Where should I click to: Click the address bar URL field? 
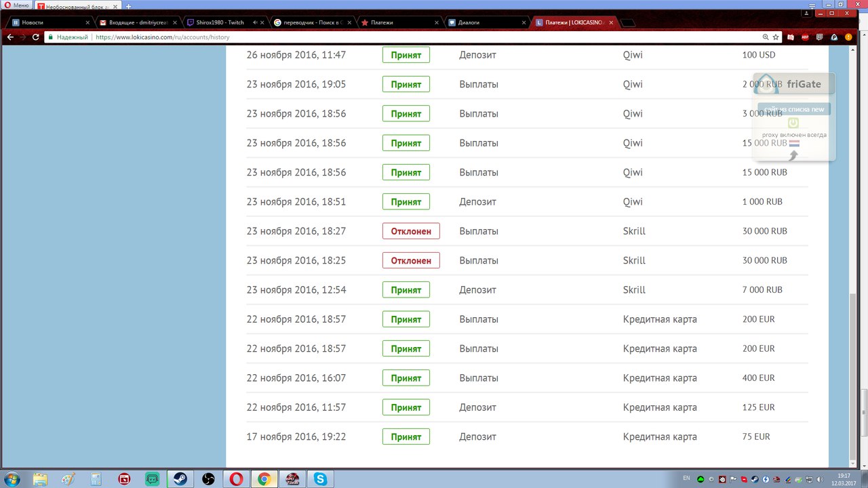pos(407,37)
